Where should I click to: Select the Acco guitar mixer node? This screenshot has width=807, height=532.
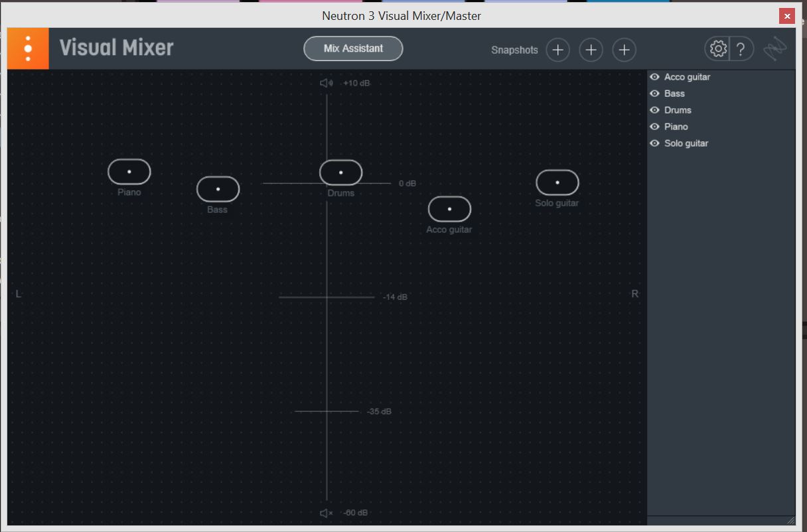pos(449,209)
